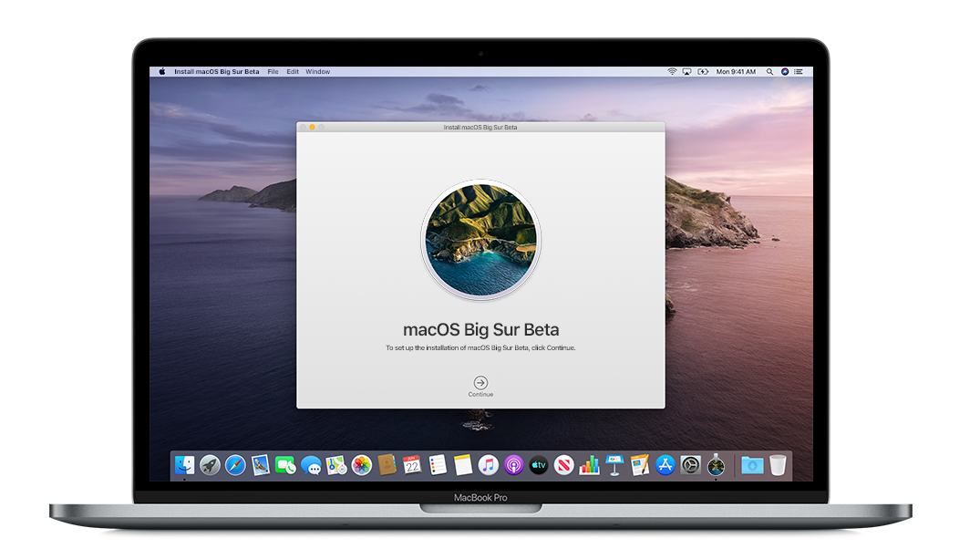Open System Preferences in the Dock
The height and width of the screenshot is (559, 980).
click(x=691, y=465)
